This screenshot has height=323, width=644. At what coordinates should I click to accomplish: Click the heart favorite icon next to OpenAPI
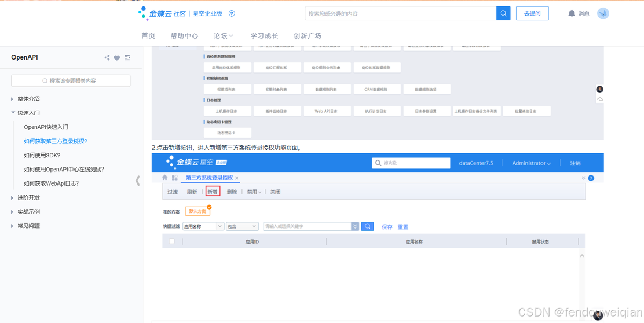(117, 58)
